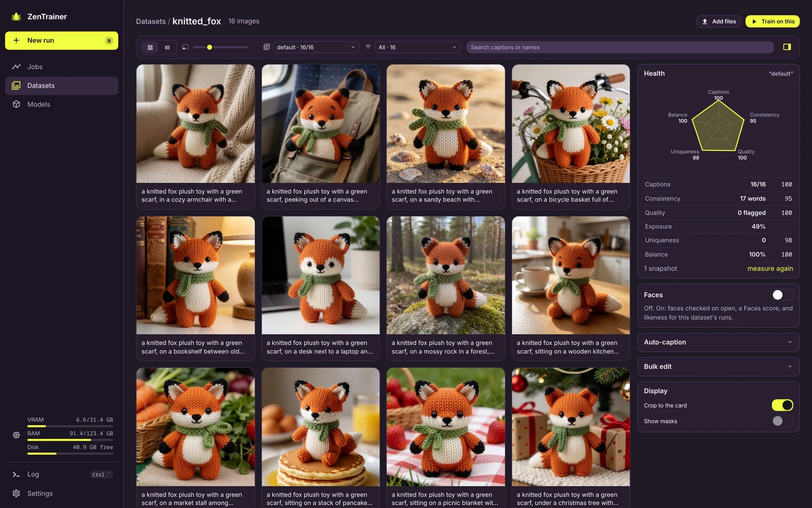
Task: Open Log in the sidebar
Action: click(x=61, y=474)
